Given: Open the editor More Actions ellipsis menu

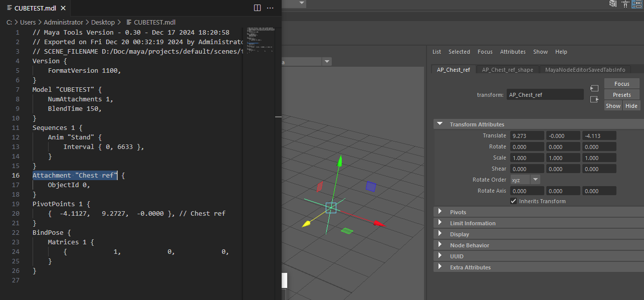Looking at the screenshot, I should [270, 8].
